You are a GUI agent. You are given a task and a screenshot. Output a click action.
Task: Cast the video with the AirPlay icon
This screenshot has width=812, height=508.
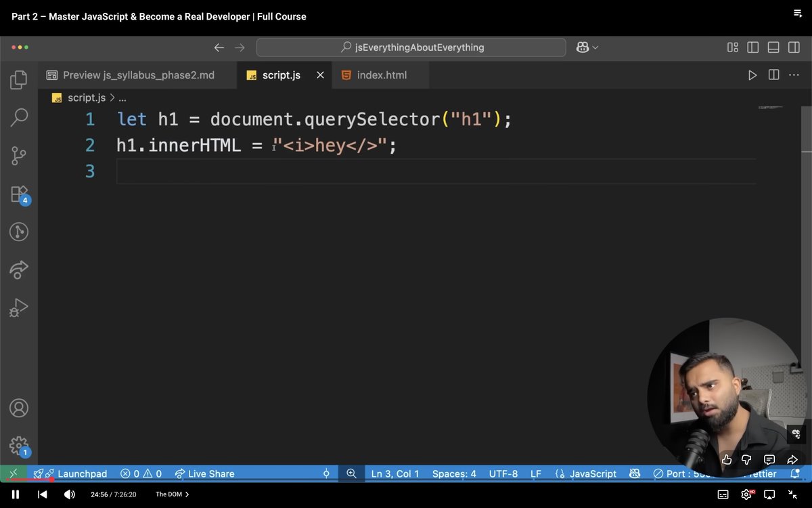[x=770, y=494]
